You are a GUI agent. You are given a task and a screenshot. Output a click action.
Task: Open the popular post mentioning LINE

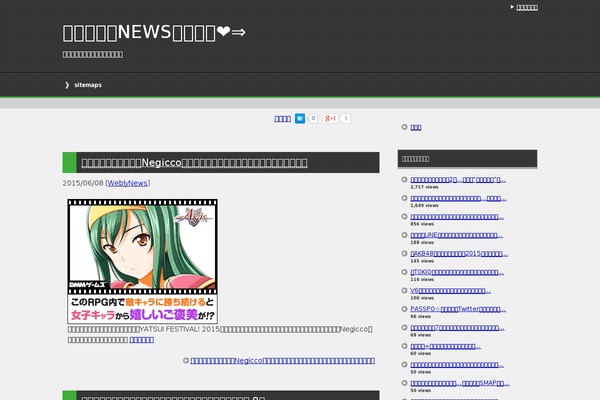coord(457,235)
